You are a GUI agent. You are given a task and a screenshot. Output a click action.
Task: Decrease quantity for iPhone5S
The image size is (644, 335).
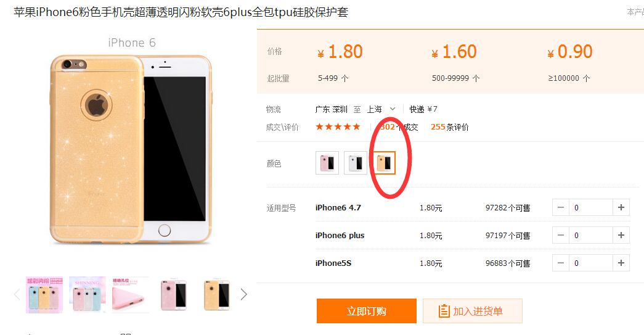[x=561, y=263]
